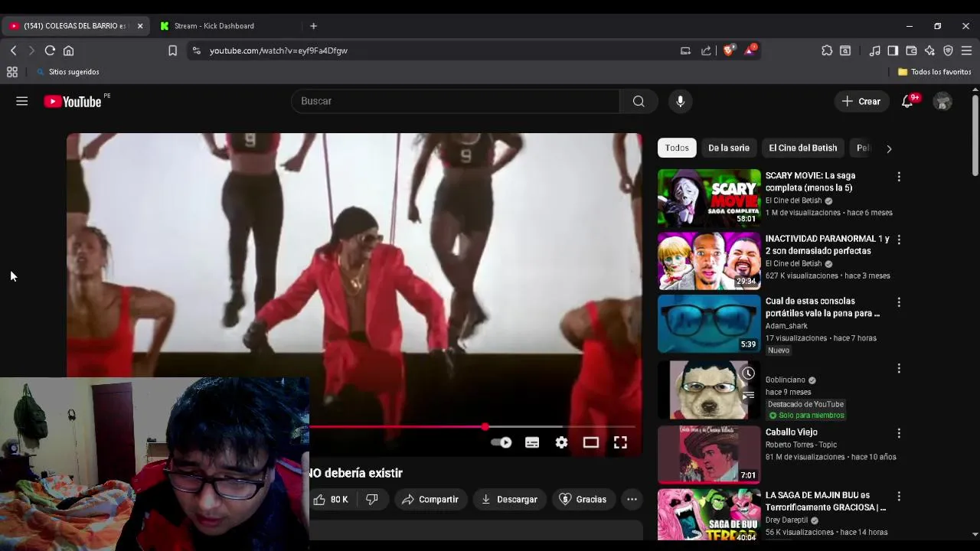Switch the player to theater mode
Viewport: 980px width, 551px height.
(x=590, y=442)
